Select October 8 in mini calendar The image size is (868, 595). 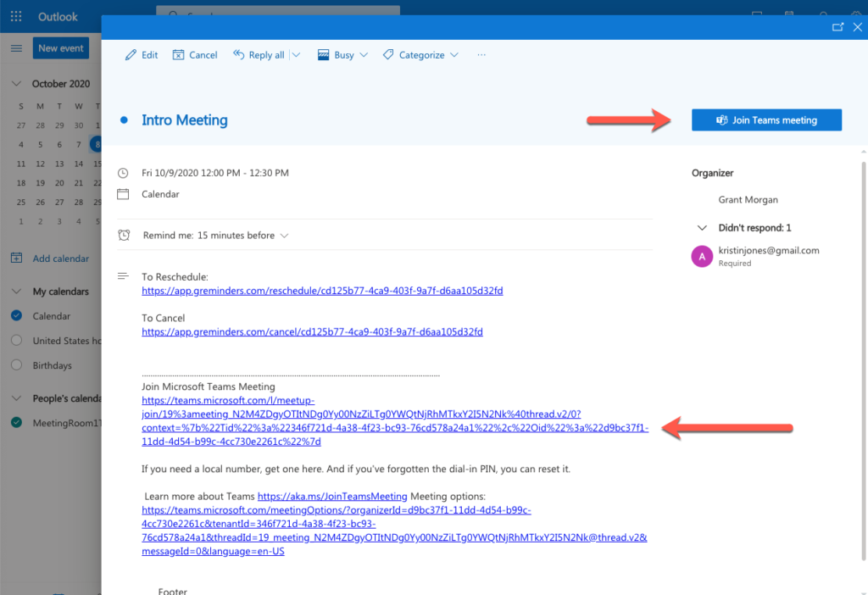[97, 144]
